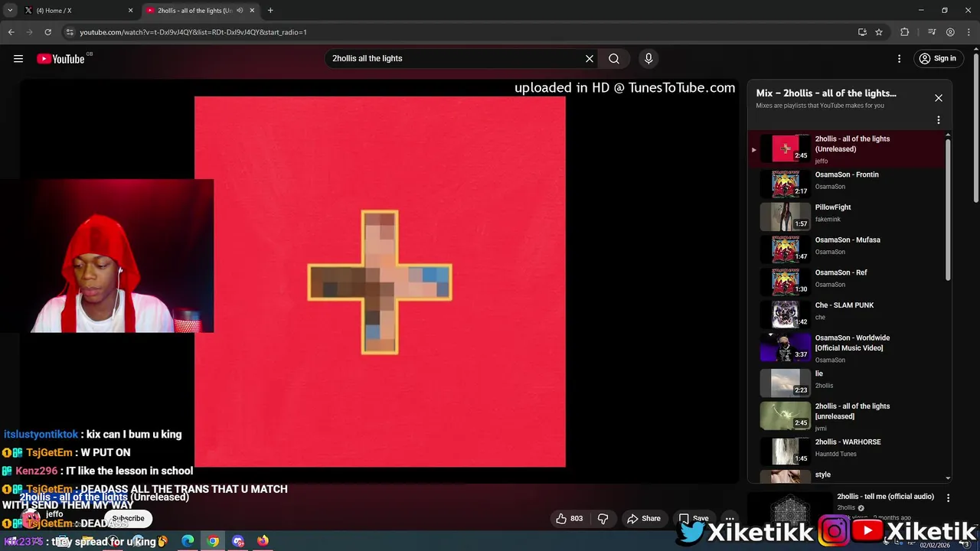Open Chrome media control icon
Image resolution: width=980 pixels, height=551 pixels.
932,32
